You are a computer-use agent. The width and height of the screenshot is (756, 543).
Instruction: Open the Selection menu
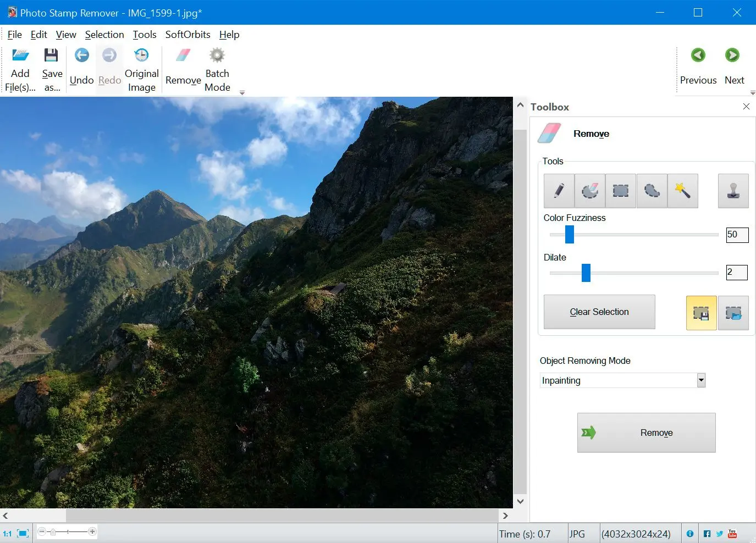104,35
